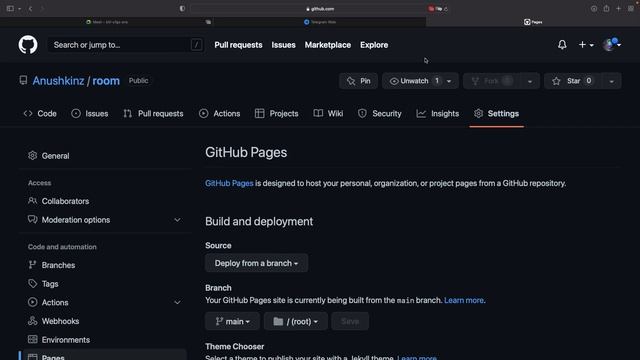Switch to the Pages browser tab
The width and height of the screenshot is (640, 360).
pos(533,22)
